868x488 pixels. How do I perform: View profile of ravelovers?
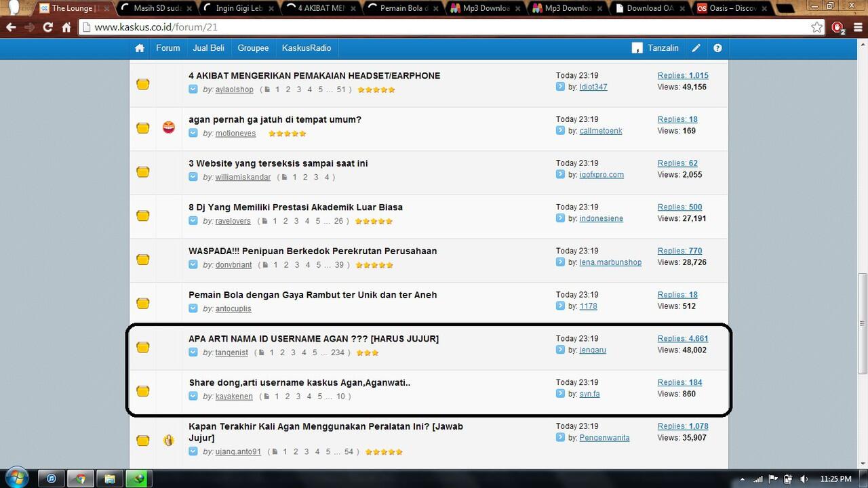pos(233,221)
